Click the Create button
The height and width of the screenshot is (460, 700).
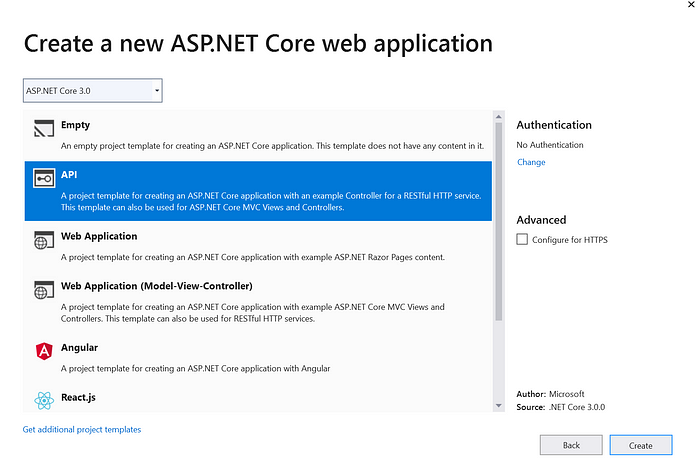641,445
